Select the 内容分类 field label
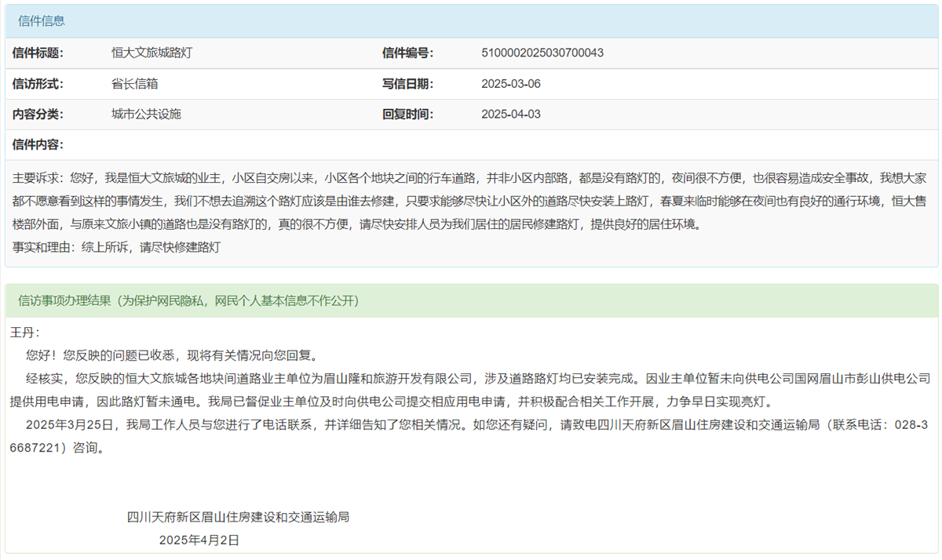Screen dimensions: 942x560 pyautogui.click(x=38, y=115)
